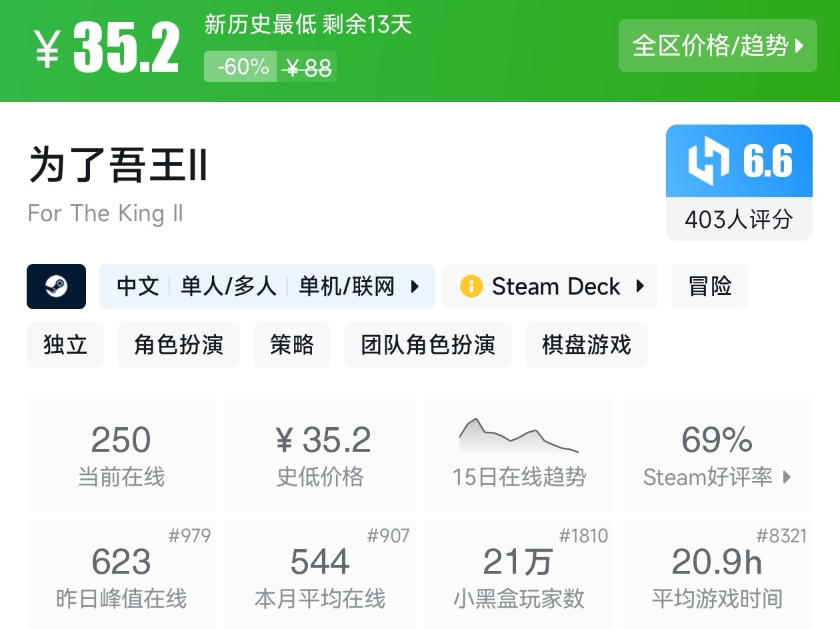
Task: Open the 昨日峰值在线 623 card
Action: pos(121,574)
